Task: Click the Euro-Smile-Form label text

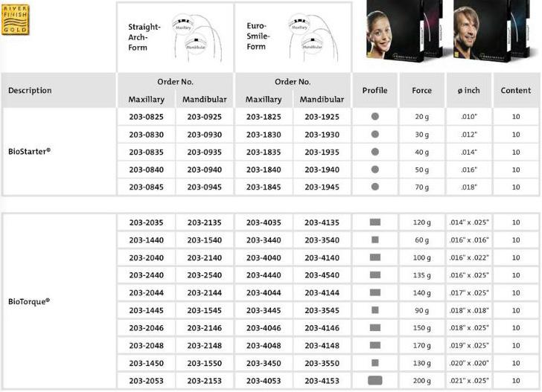Action: point(258,36)
